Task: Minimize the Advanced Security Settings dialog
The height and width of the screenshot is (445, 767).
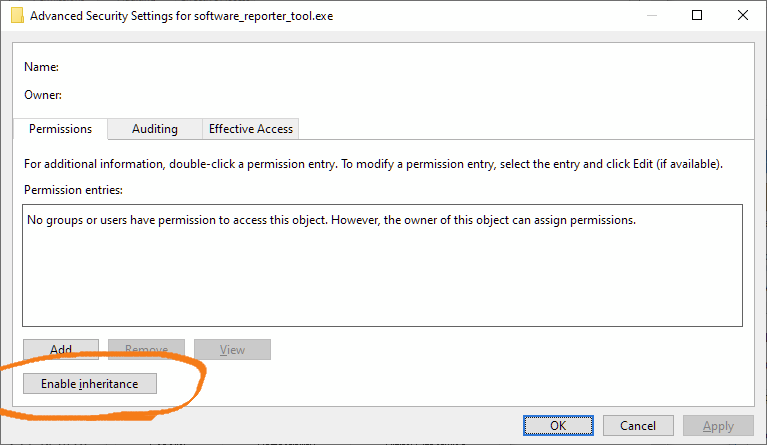Action: tap(652, 15)
